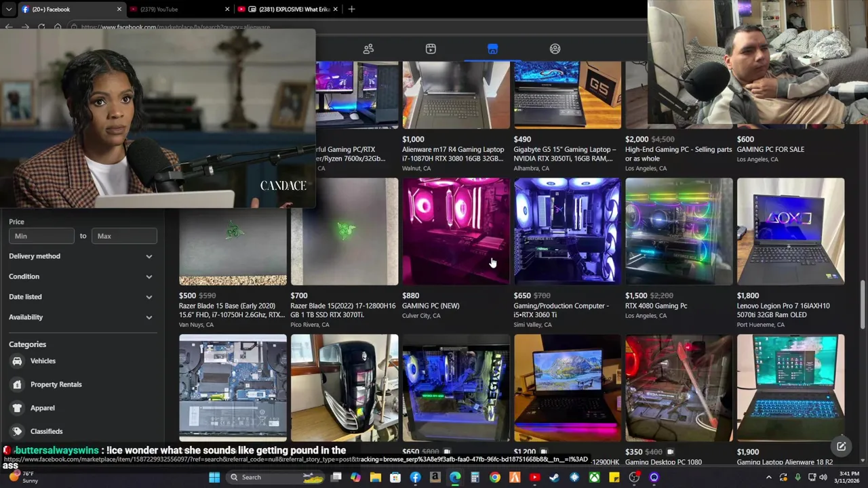The height and width of the screenshot is (488, 868).
Task: Open the $350 Gaming Desktop PC 1080 thumbnail
Action: tap(679, 388)
